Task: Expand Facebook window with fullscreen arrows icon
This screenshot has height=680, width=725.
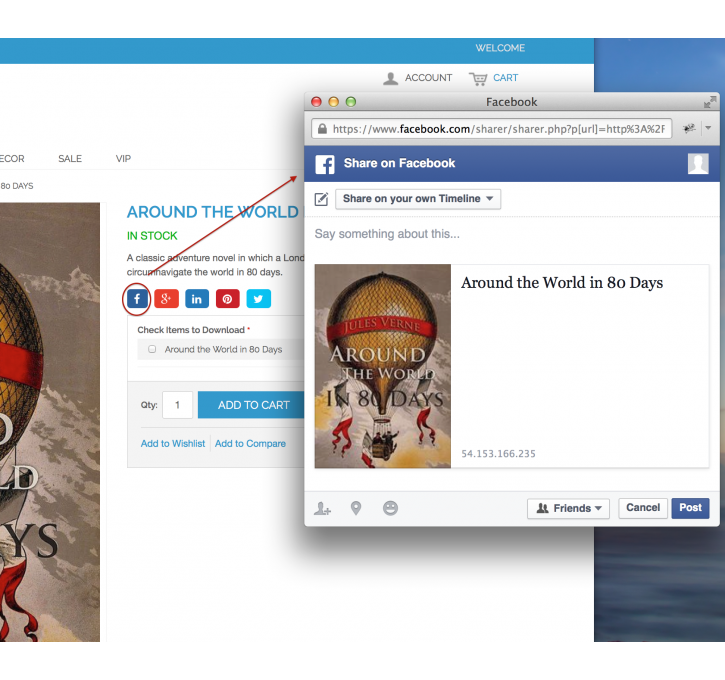Action: [710, 102]
